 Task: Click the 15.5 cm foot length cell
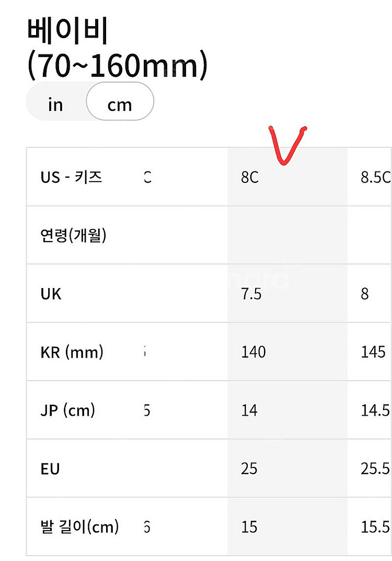(x=370, y=526)
